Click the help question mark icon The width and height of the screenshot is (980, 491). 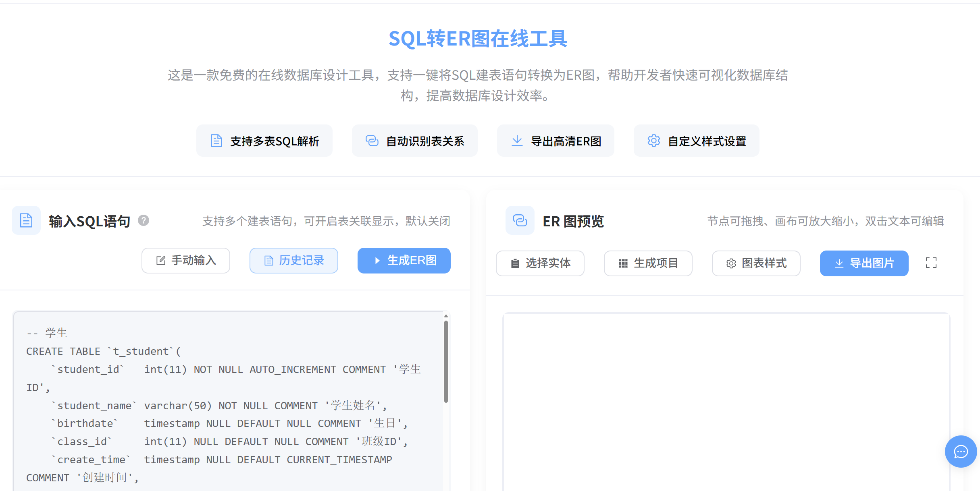(x=144, y=220)
